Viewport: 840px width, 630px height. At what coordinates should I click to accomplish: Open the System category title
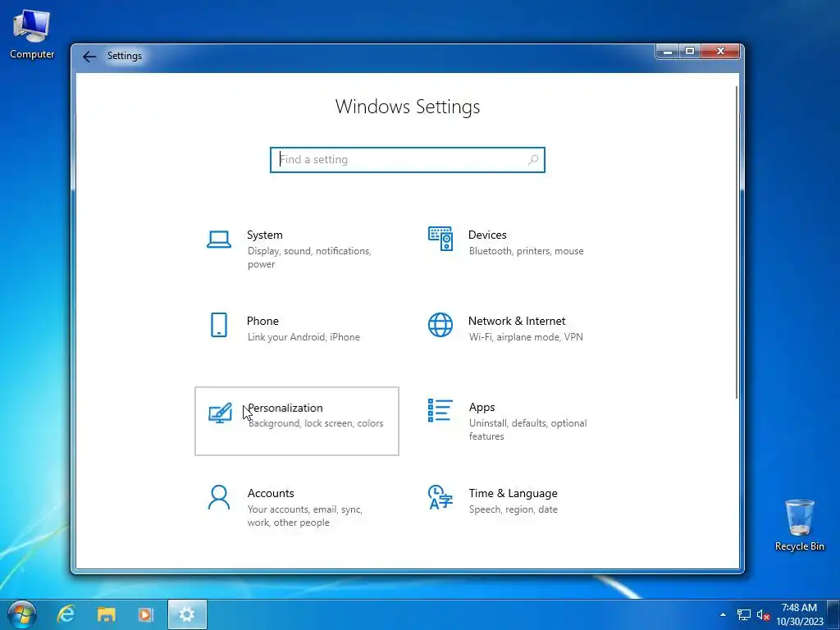[x=265, y=235]
